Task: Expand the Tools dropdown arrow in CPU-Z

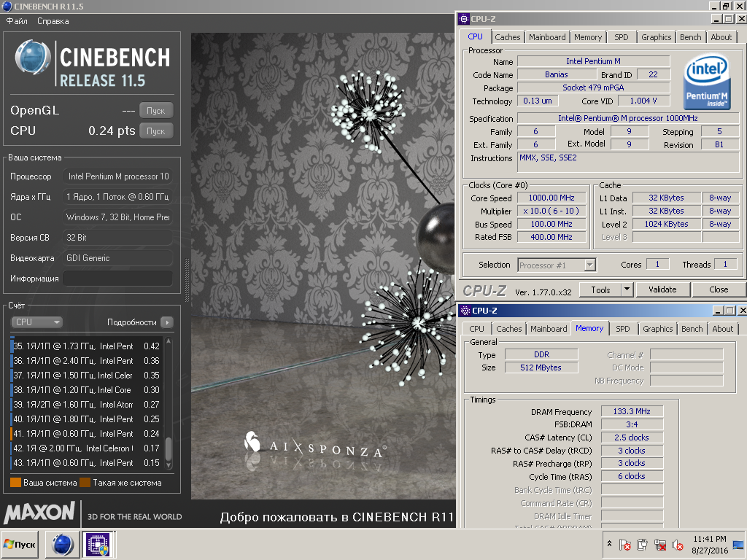Action: point(627,289)
